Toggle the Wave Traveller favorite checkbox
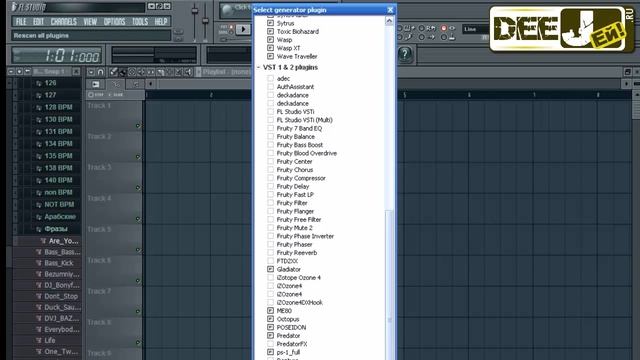 (x=270, y=56)
